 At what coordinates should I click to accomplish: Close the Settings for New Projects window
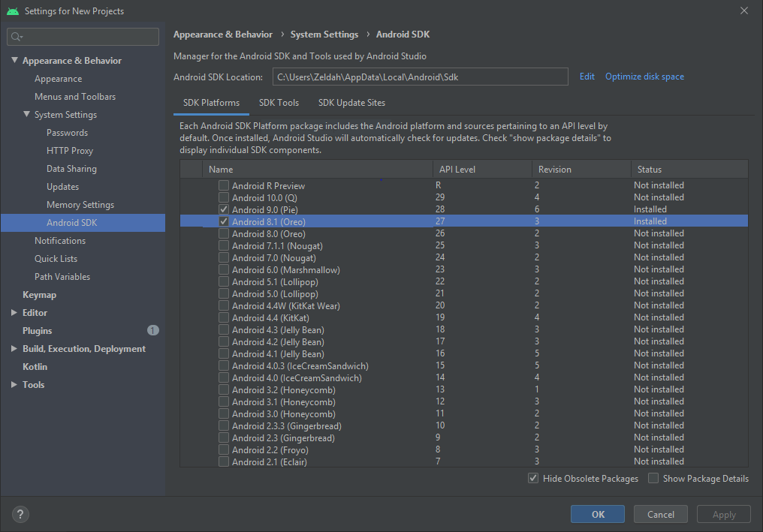click(744, 11)
